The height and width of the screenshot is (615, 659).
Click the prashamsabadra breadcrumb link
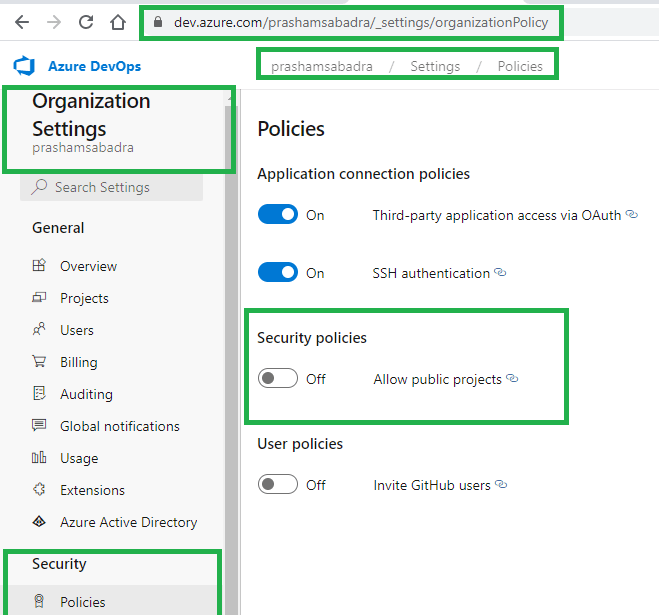coord(322,66)
